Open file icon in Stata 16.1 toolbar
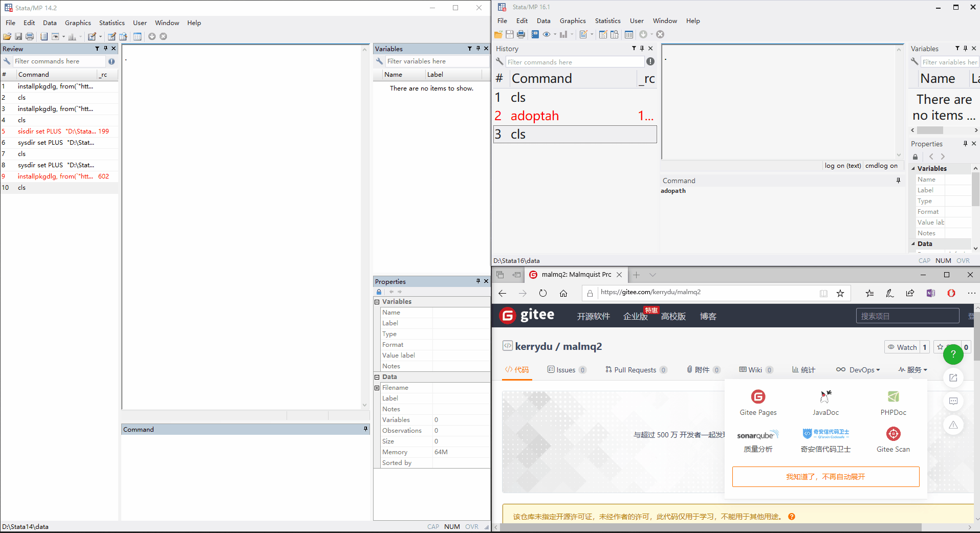 coord(498,34)
